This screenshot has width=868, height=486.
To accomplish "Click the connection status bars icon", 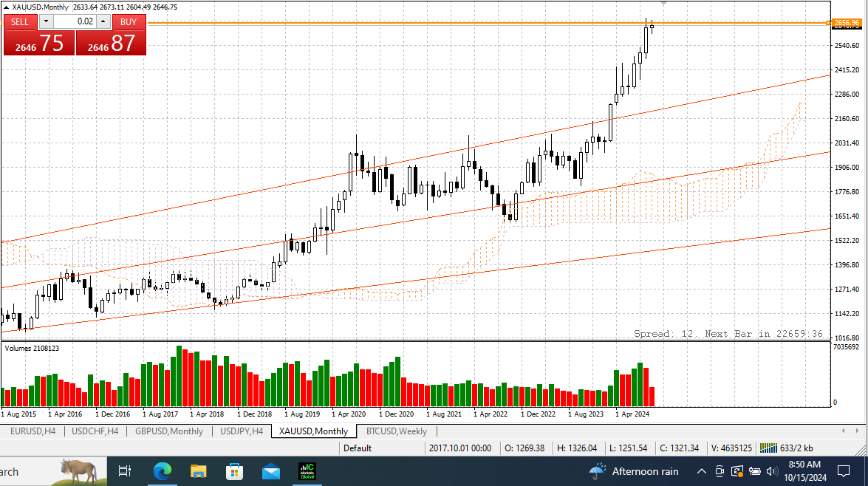I will [x=768, y=448].
